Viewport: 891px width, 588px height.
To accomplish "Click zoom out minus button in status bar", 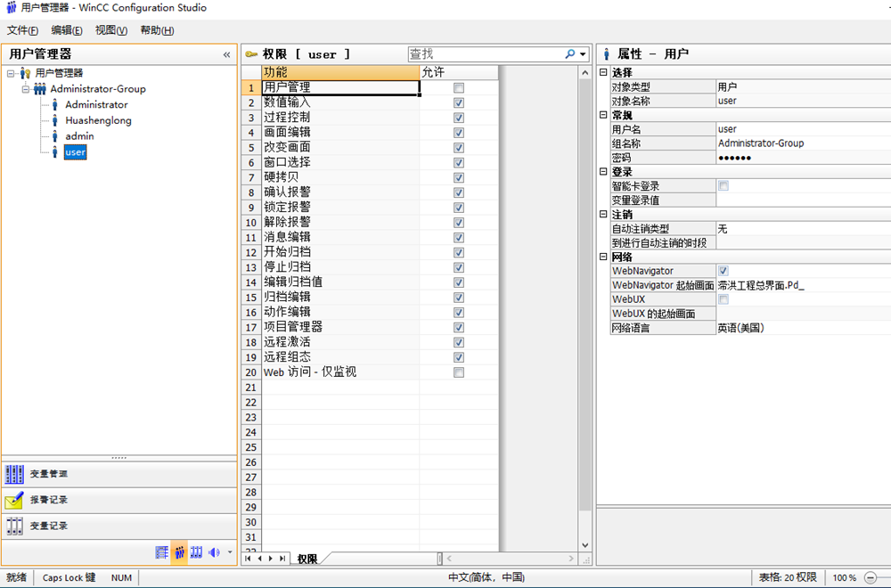I will coord(871,577).
